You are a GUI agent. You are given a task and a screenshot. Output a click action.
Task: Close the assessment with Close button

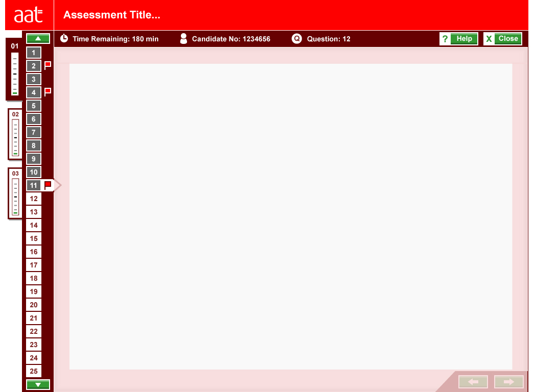502,39
